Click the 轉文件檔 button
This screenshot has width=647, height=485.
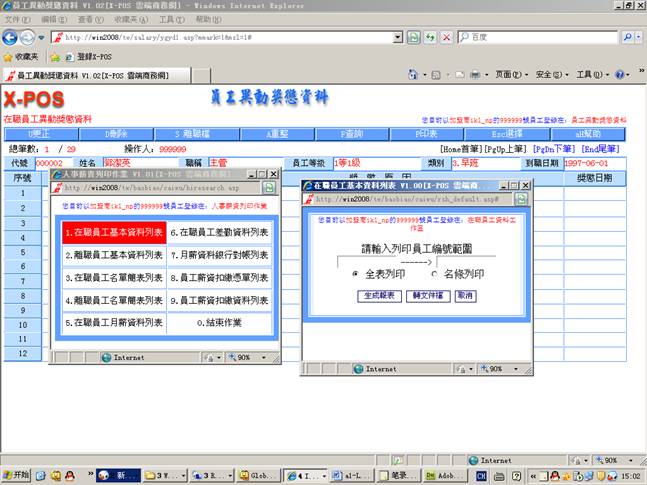point(425,296)
